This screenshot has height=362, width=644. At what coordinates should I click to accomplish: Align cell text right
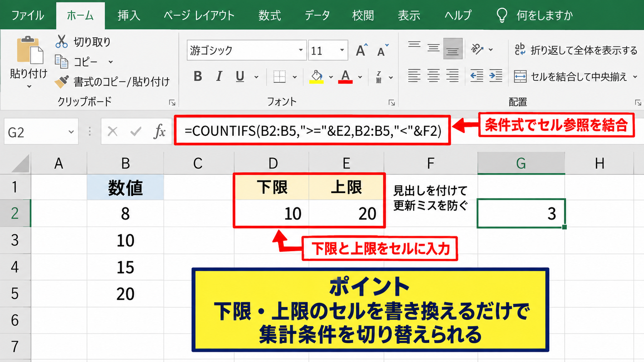point(453,76)
